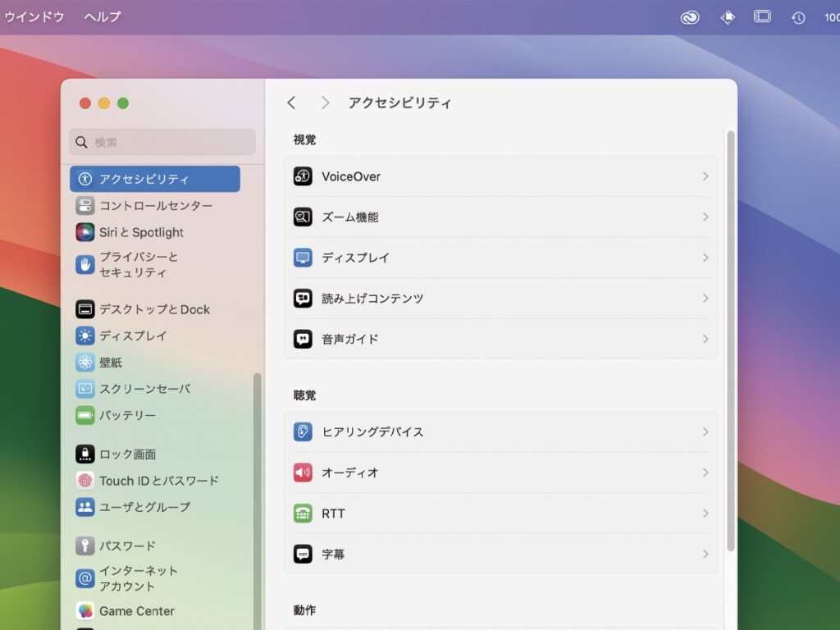840x630 pixels.
Task: Expand the RTT row chevron
Action: (705, 514)
